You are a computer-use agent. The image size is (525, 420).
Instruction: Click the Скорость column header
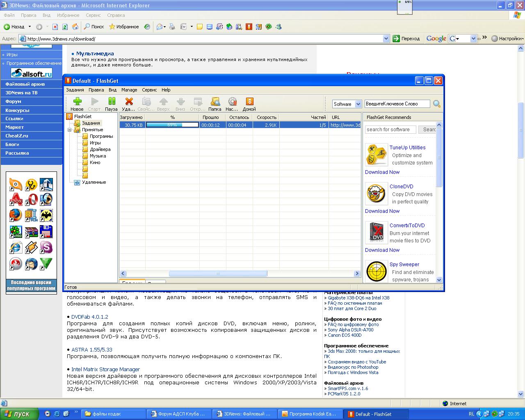coord(266,117)
